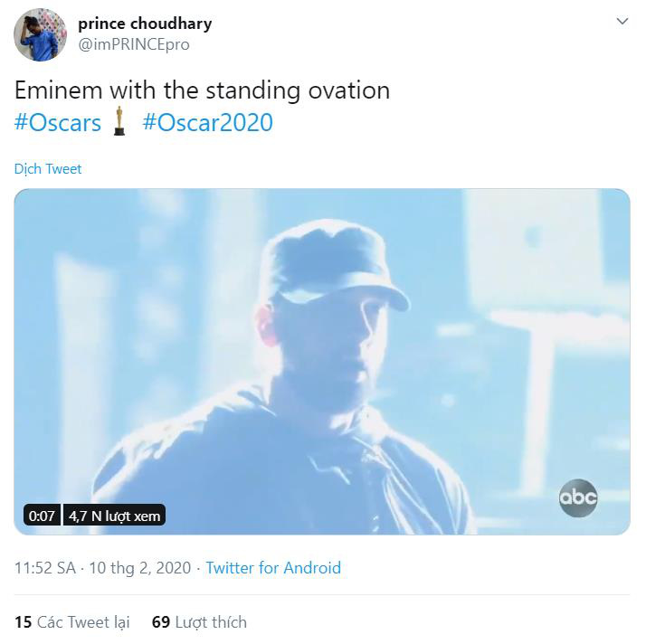Click the tweet text Eminem with the standing ovation
This screenshot has width=646, height=644.
pos(203,90)
